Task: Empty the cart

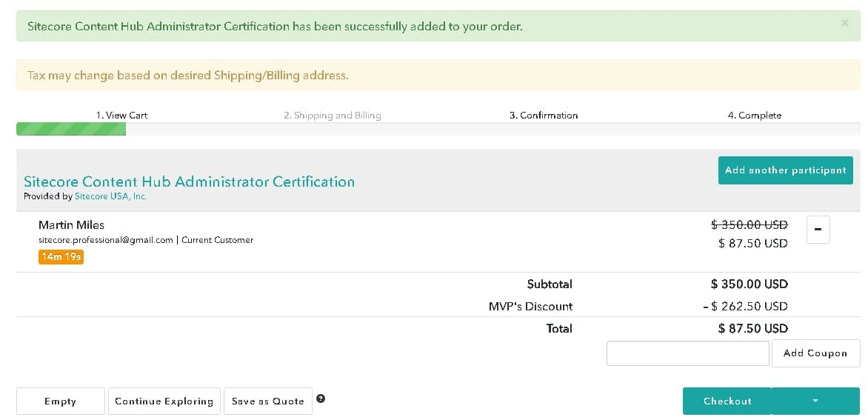Action: 60,401
